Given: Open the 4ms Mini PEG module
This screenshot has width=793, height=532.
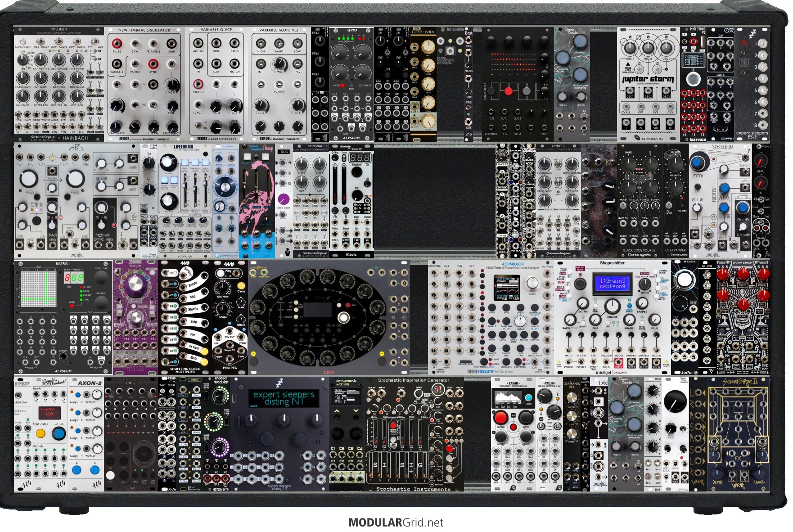Looking at the screenshot, I should (230, 318).
